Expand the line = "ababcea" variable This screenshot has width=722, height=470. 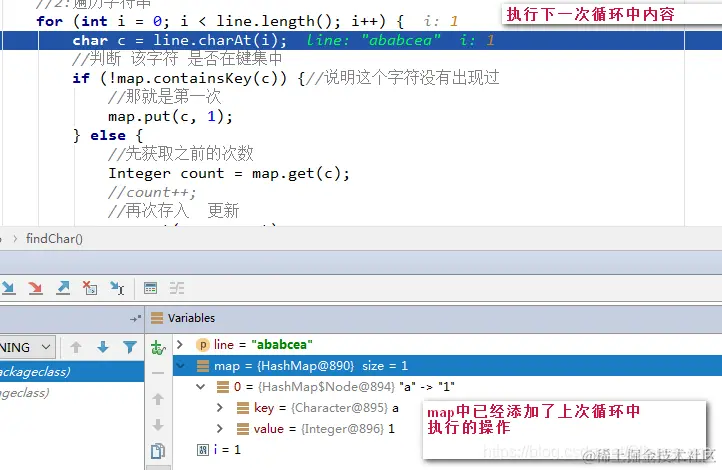point(180,344)
